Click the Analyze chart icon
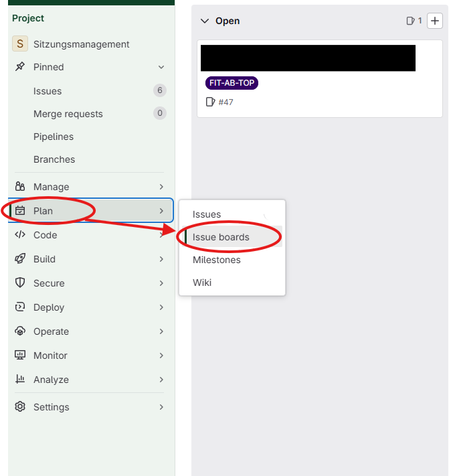 [x=20, y=379]
